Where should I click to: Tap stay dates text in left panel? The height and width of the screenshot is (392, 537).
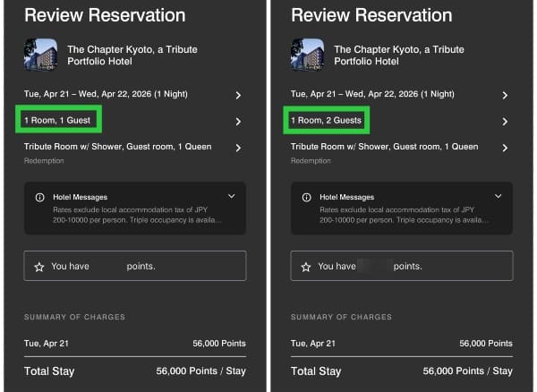(106, 94)
